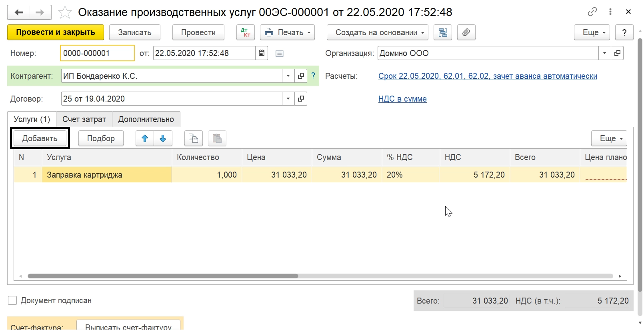Viewport: 644px width, 334px height.
Task: Open the Дополнительно tab
Action: pyautogui.click(x=146, y=119)
